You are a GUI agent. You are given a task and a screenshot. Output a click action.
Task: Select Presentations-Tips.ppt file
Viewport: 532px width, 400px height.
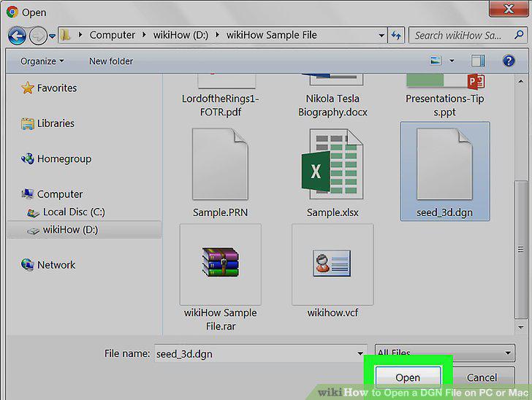[445, 96]
